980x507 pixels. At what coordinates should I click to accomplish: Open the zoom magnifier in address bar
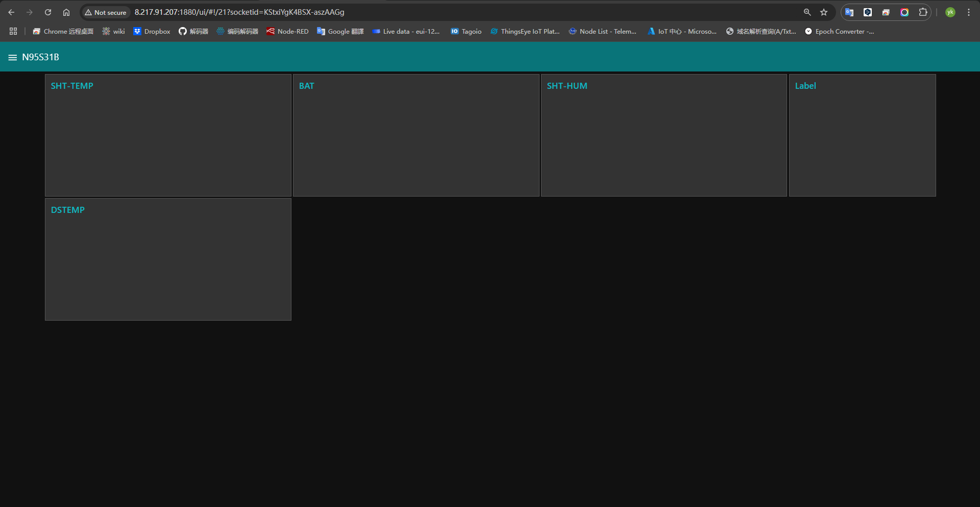click(x=807, y=12)
